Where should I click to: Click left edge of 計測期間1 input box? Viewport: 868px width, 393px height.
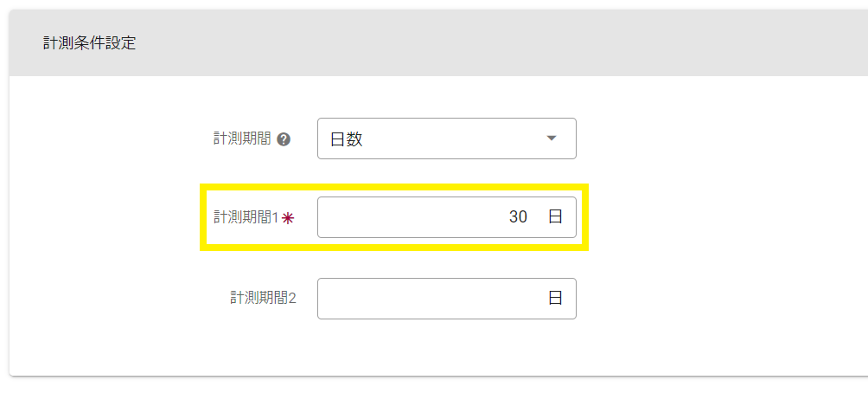tap(325, 217)
